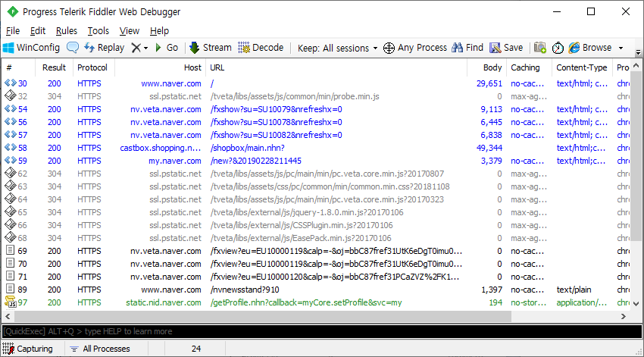
Task: Sort by the # column header
Action: click(x=19, y=67)
